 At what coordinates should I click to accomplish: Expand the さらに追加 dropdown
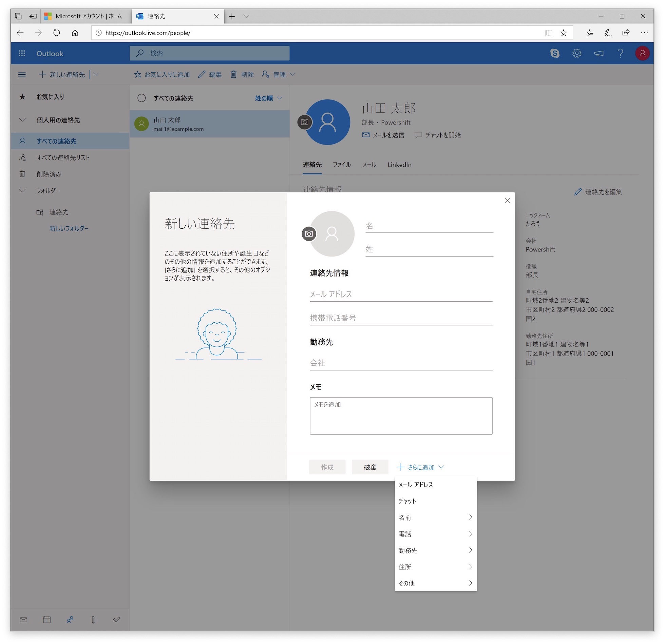(421, 467)
